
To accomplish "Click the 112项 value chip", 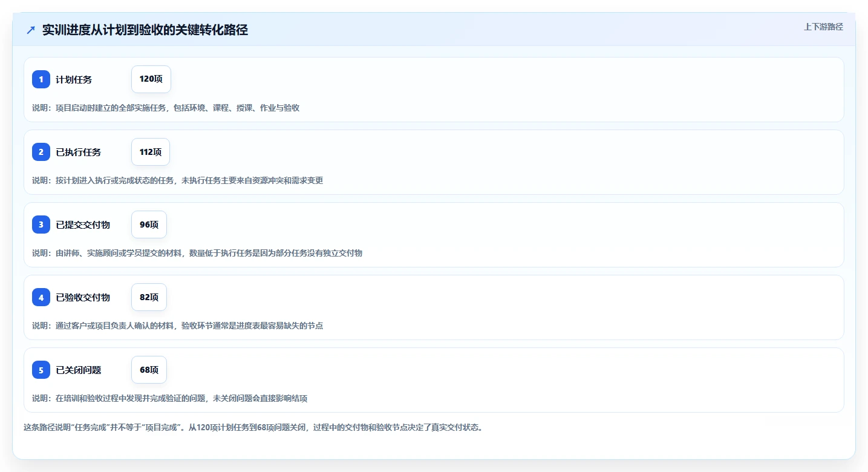I will [151, 152].
